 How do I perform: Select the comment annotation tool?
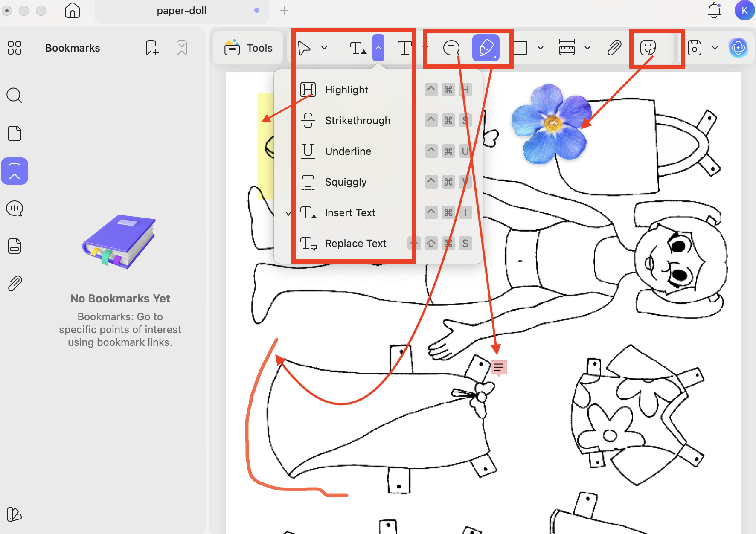[452, 48]
